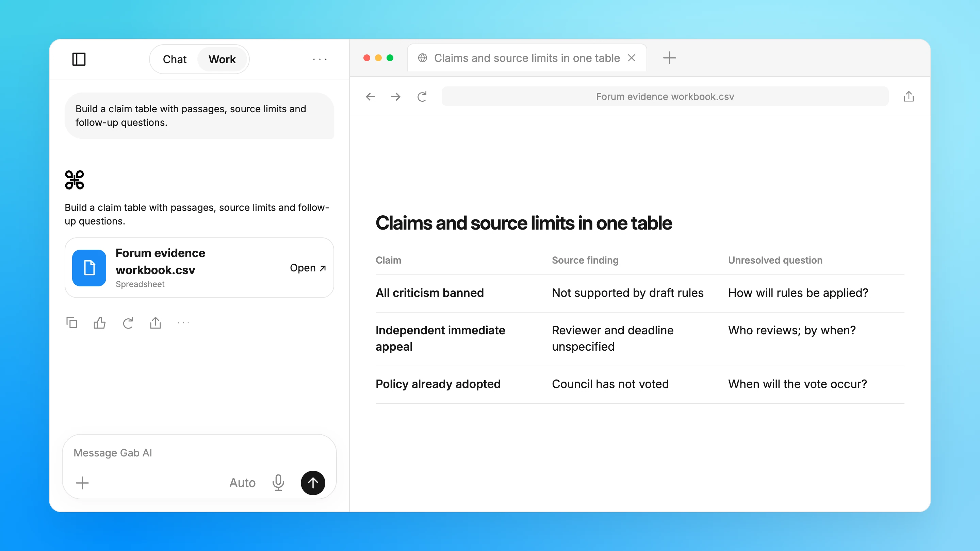The height and width of the screenshot is (551, 980).
Task: Click the Claims and source limits page heading
Action: tap(524, 223)
